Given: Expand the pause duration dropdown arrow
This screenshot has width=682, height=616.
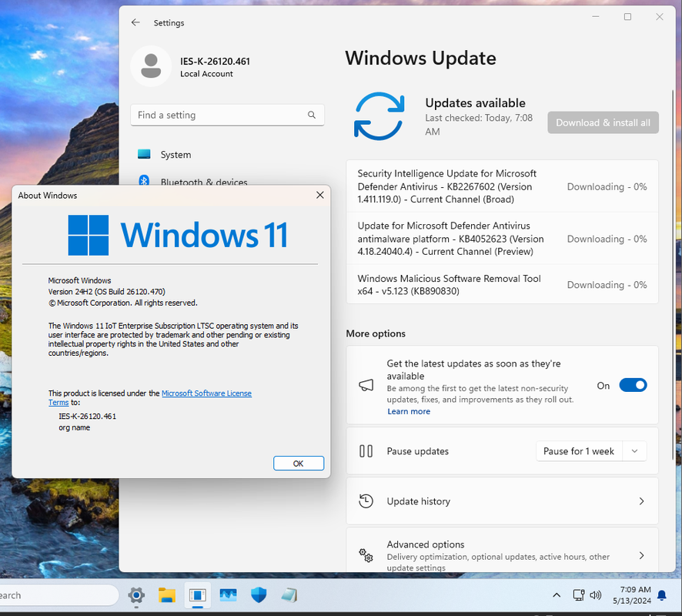Looking at the screenshot, I should click(634, 451).
